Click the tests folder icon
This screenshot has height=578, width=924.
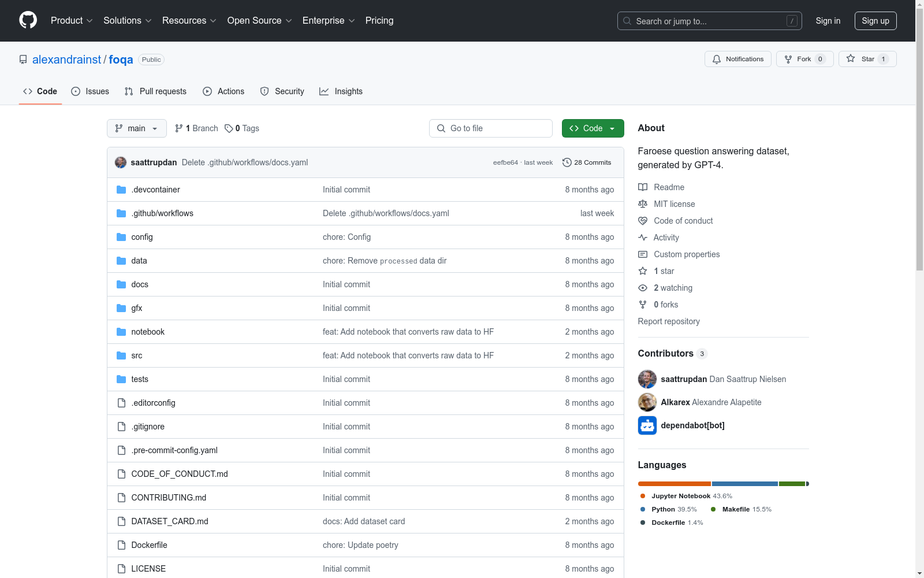(121, 379)
